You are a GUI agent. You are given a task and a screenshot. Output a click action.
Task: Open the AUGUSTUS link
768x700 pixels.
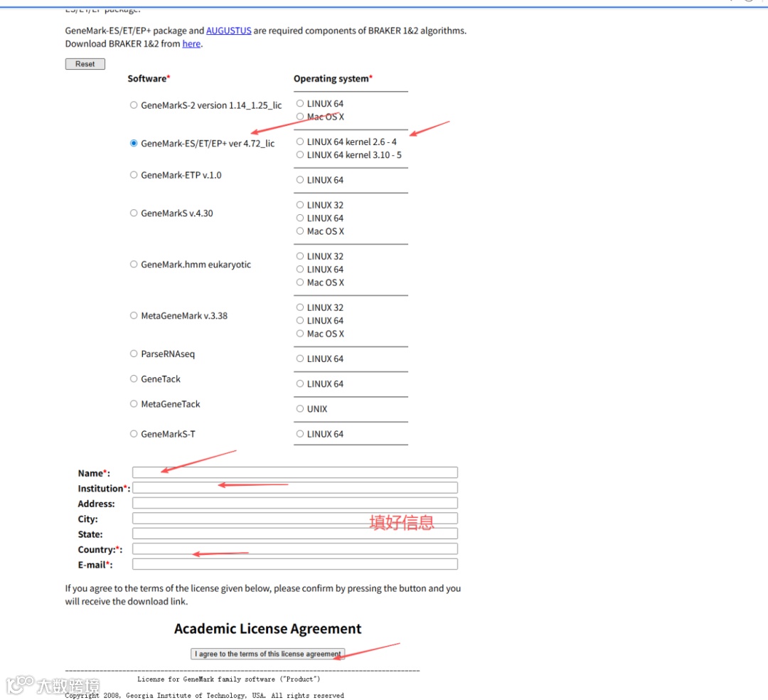pos(228,31)
